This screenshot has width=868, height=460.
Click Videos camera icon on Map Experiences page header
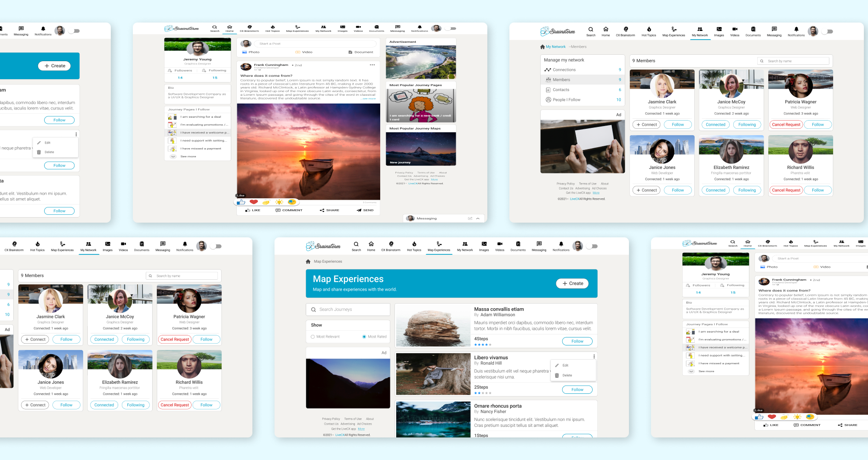[x=500, y=245]
